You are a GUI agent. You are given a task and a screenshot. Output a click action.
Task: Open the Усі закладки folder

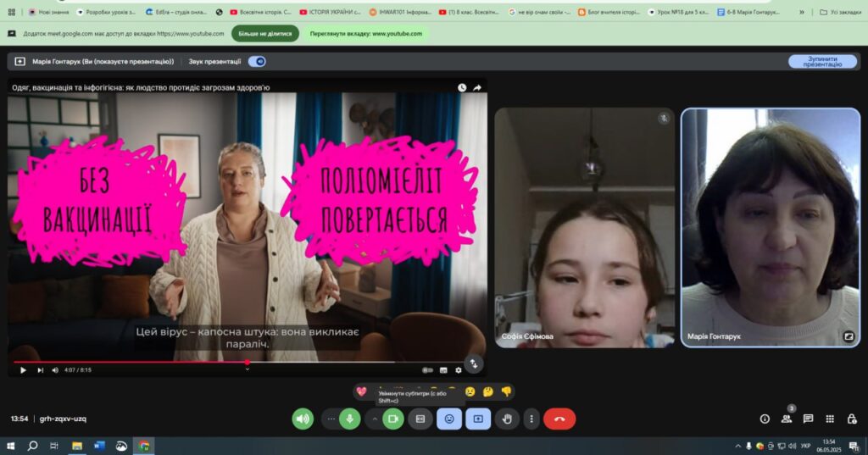[840, 12]
